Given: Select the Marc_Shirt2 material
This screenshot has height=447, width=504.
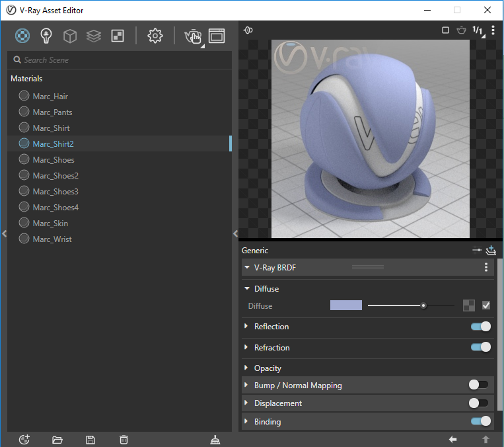Looking at the screenshot, I should click(120, 143).
